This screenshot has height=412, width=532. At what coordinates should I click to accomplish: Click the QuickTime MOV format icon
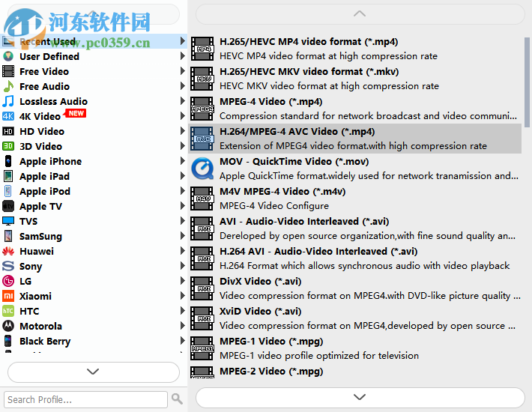click(202, 169)
